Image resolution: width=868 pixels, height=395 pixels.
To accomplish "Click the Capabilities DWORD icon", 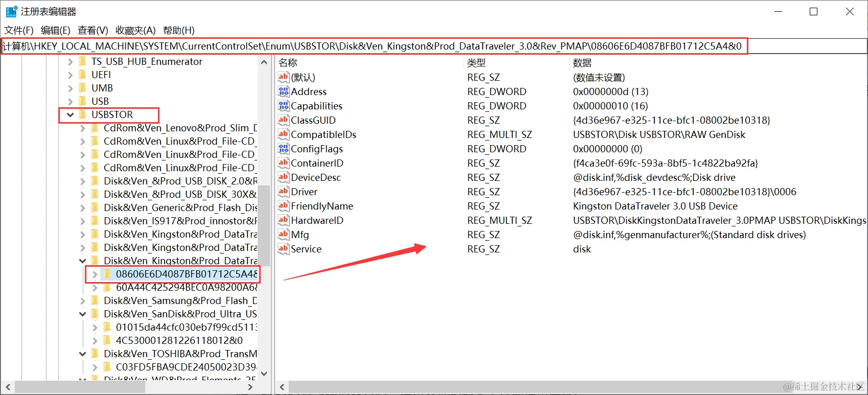I will pos(284,106).
